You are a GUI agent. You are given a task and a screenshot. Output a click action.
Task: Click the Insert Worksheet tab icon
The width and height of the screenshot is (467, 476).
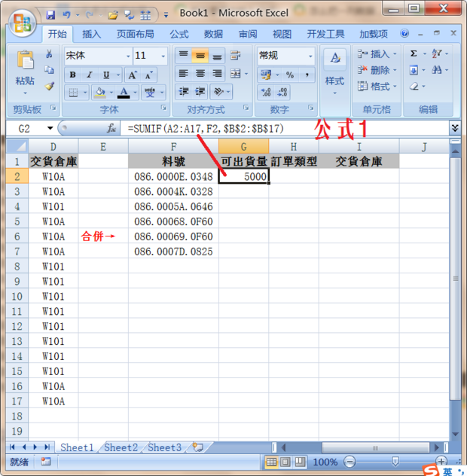(x=198, y=447)
